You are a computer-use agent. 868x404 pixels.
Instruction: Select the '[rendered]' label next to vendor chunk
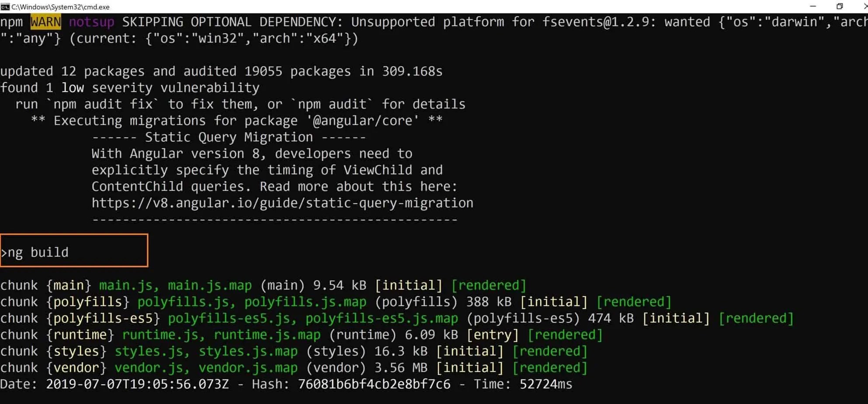click(550, 367)
